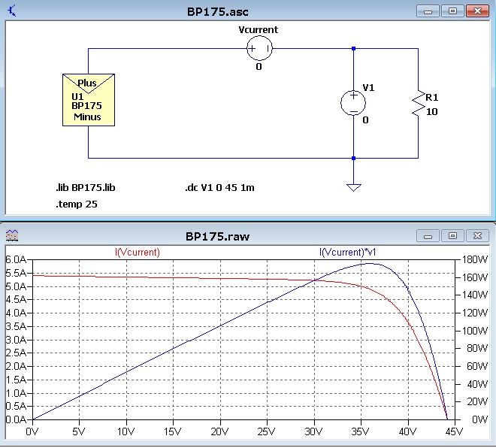Click the BP175.asc window title

218,12
